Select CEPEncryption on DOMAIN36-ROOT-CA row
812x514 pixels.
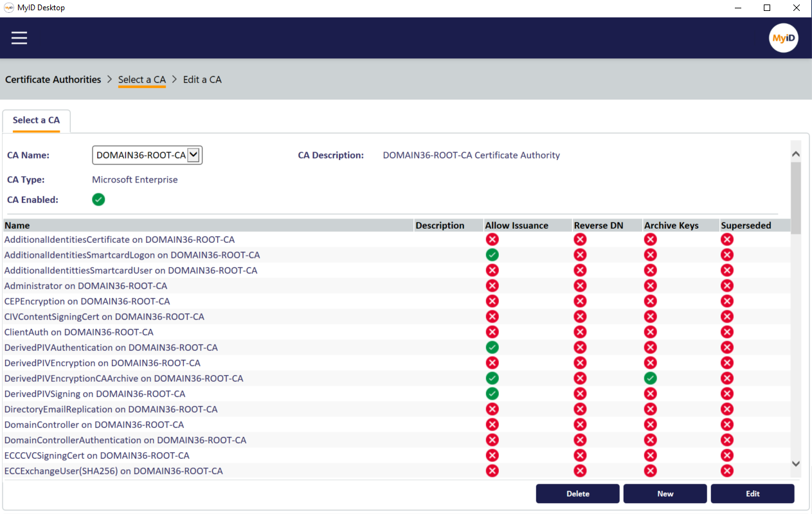(x=397, y=301)
